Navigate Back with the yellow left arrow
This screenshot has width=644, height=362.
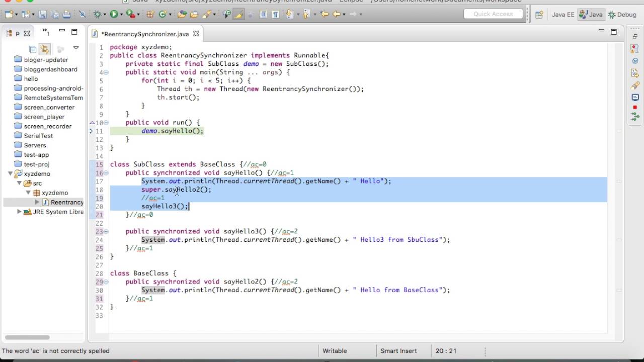coord(336,15)
